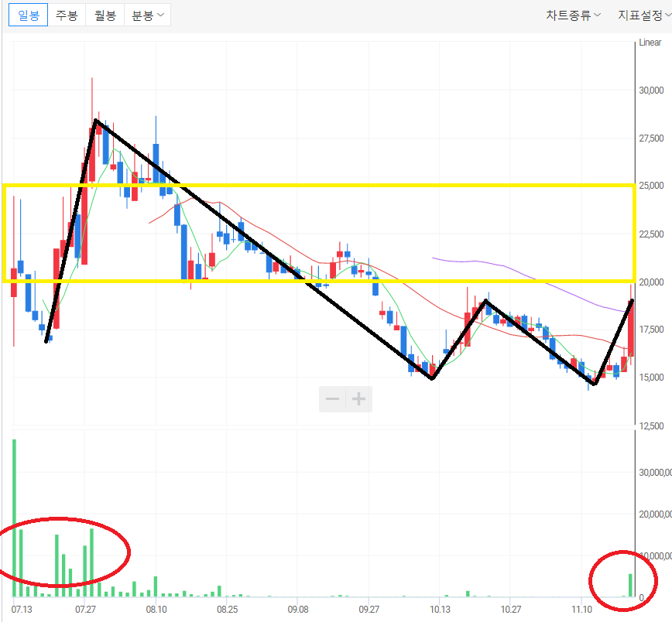Switch to the 월봉 monthly chart tab
The width and height of the screenshot is (672, 622).
[x=105, y=15]
